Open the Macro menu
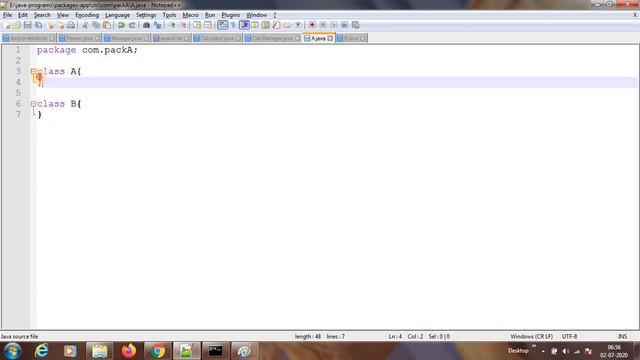Screen dimensions: 640x360 [x=191, y=15]
